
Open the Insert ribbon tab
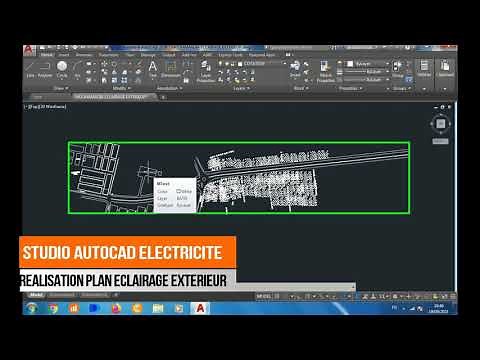pyautogui.click(x=64, y=55)
